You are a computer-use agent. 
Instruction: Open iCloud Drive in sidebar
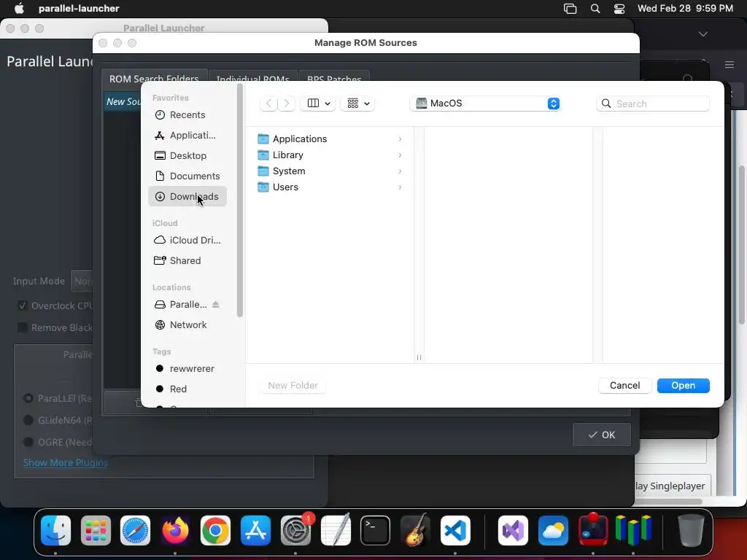[x=187, y=241]
